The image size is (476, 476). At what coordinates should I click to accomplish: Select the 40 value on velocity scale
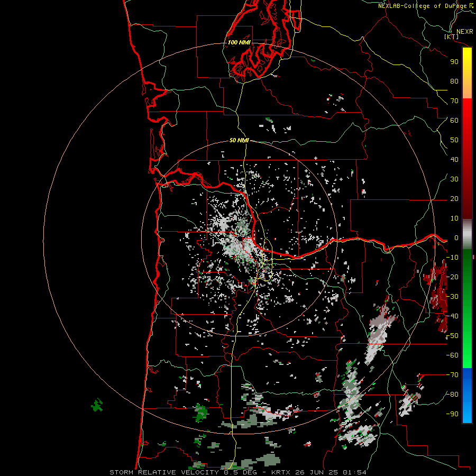pos(454,160)
